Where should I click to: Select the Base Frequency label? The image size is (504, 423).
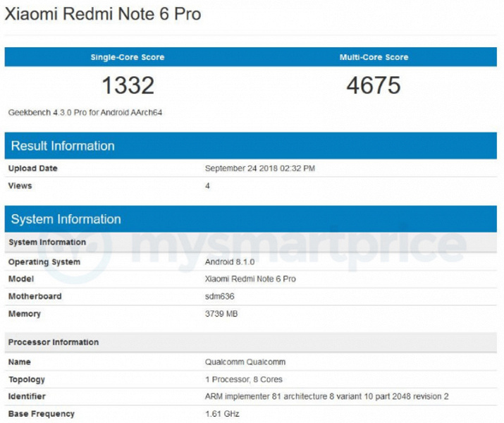(x=41, y=414)
